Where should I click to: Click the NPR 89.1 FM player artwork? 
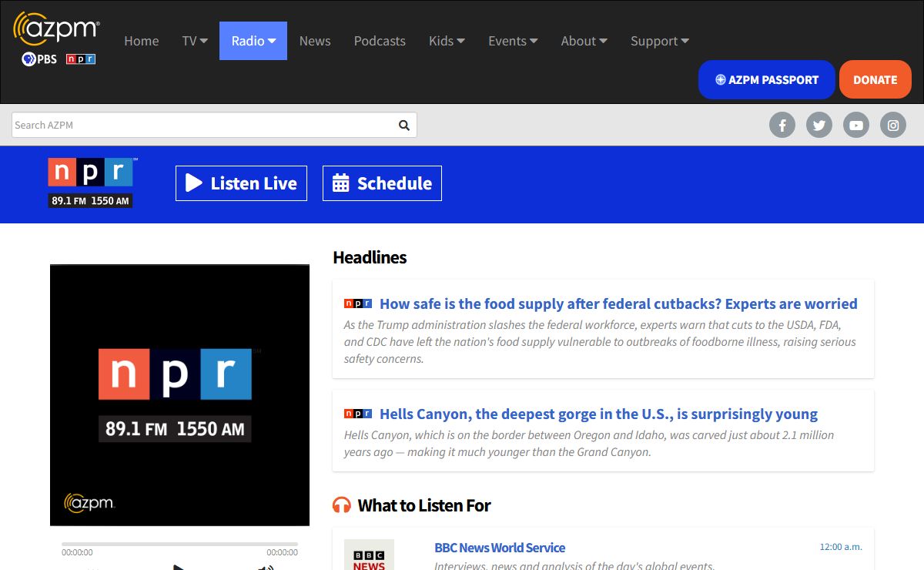pyautogui.click(x=179, y=395)
